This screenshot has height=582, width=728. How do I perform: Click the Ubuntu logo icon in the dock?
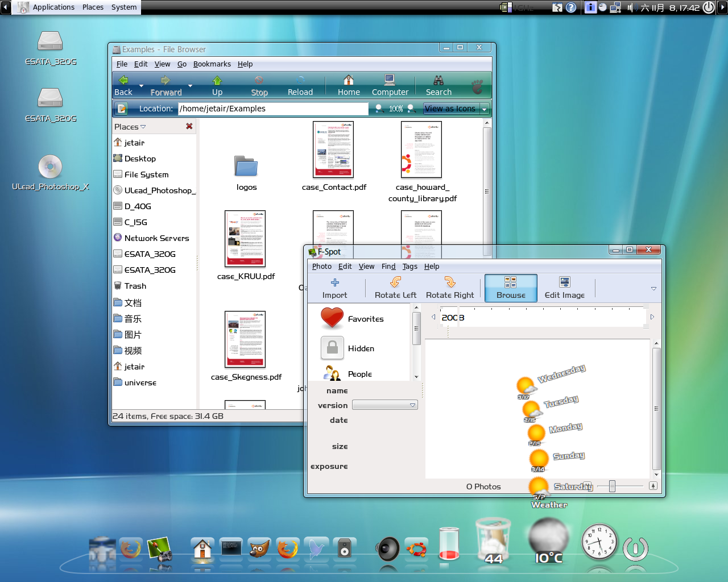pyautogui.click(x=416, y=549)
